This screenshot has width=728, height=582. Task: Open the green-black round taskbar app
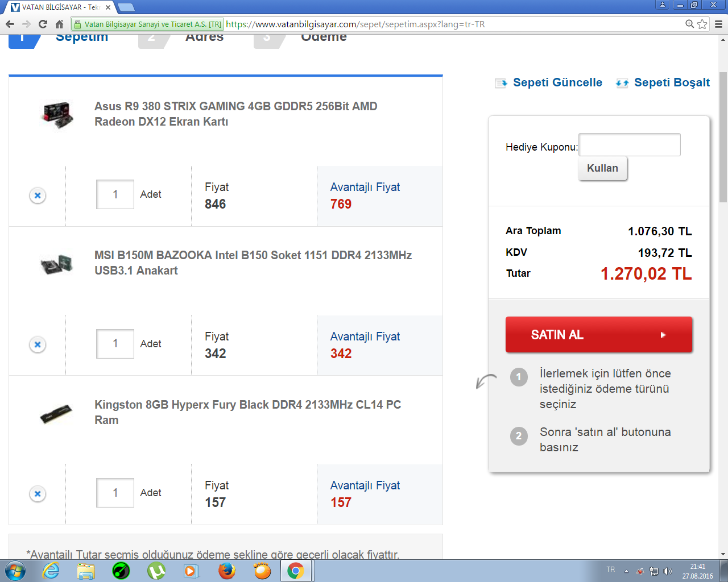coord(121,571)
